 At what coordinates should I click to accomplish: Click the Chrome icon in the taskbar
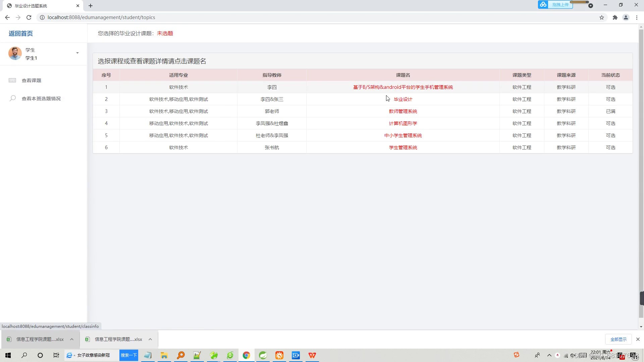pos(247,355)
